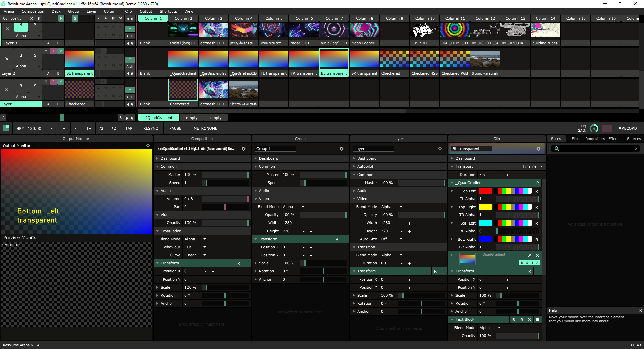Select the ?QuadGradient deck tab
Image resolution: width=644 pixels, height=349 pixels.
[159, 118]
